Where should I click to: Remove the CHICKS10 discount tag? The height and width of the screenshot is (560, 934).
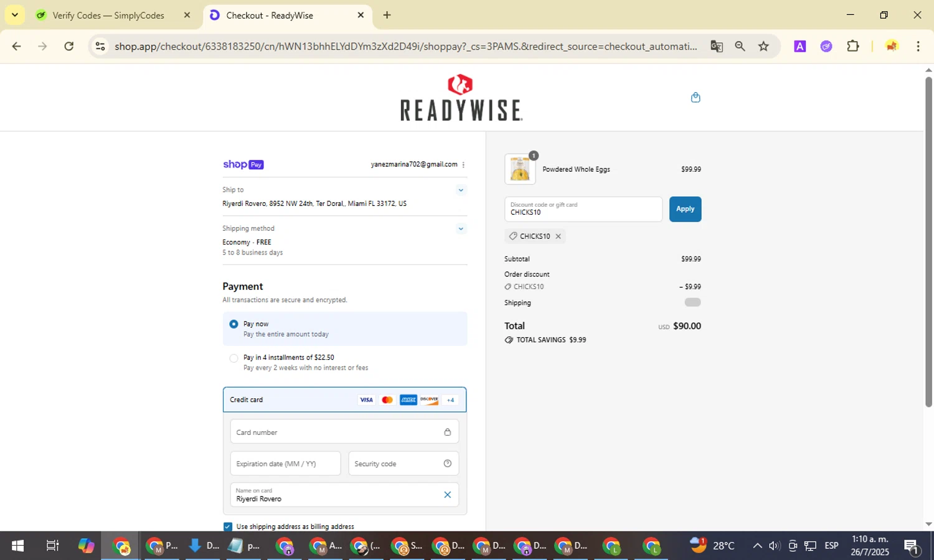[558, 236]
